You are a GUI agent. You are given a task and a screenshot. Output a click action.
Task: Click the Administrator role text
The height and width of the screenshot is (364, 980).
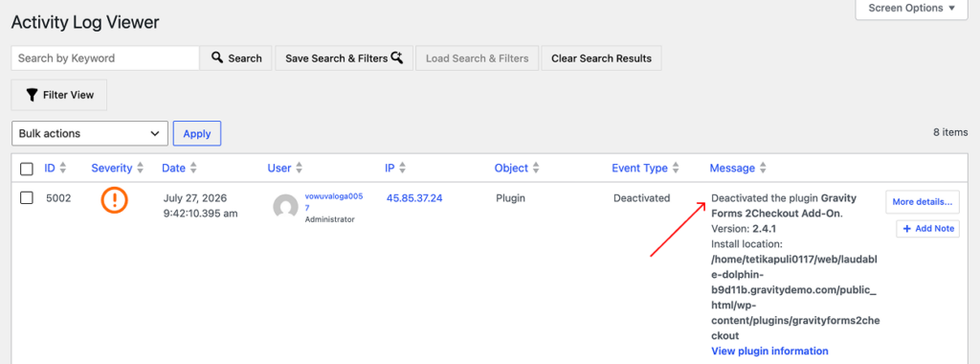(x=329, y=219)
